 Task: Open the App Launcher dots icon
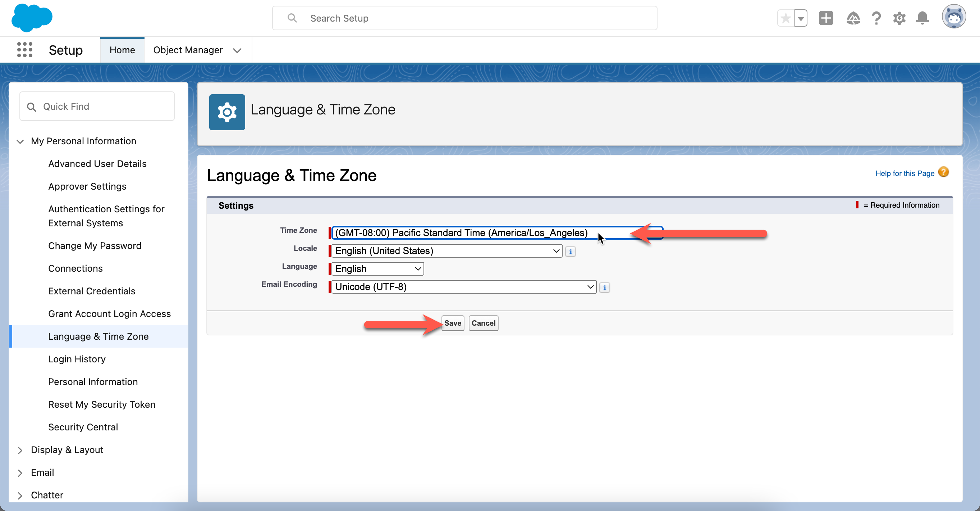click(x=25, y=50)
